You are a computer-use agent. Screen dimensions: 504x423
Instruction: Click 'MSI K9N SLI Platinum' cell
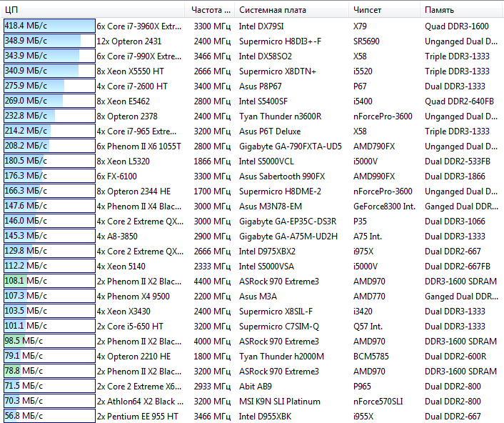(x=279, y=402)
